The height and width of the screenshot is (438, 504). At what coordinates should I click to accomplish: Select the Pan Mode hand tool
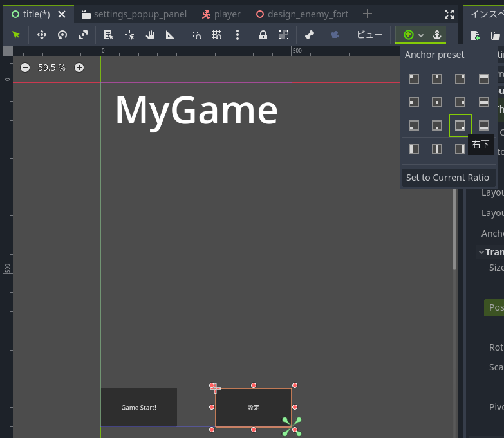coord(150,35)
